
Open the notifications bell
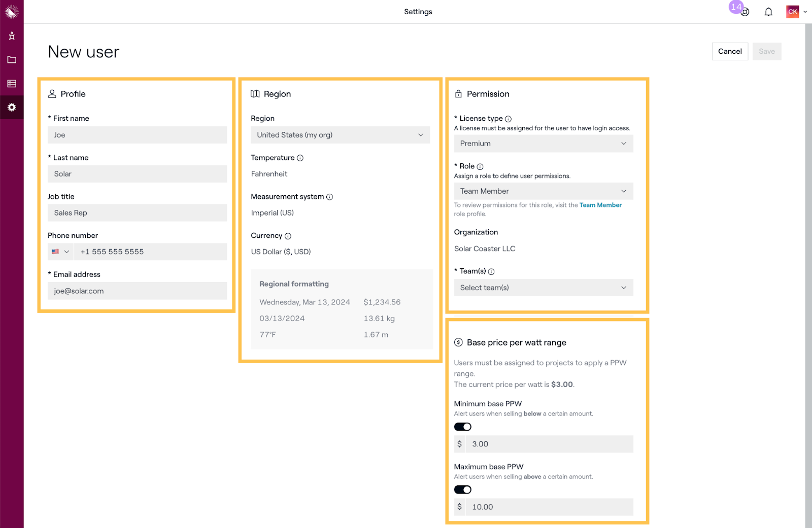coord(768,11)
